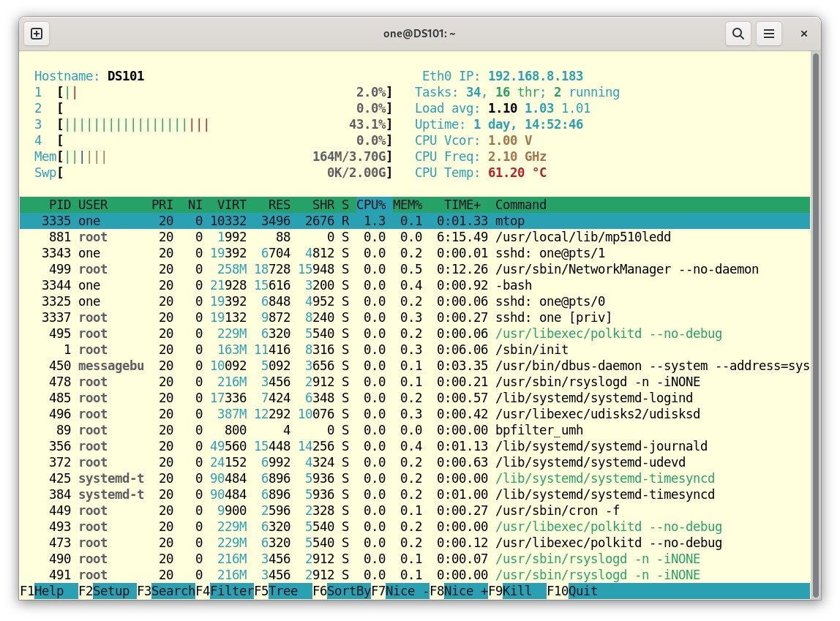This screenshot has height=621, width=840.
Task: Open F6 SortBy options
Action: pos(342,591)
